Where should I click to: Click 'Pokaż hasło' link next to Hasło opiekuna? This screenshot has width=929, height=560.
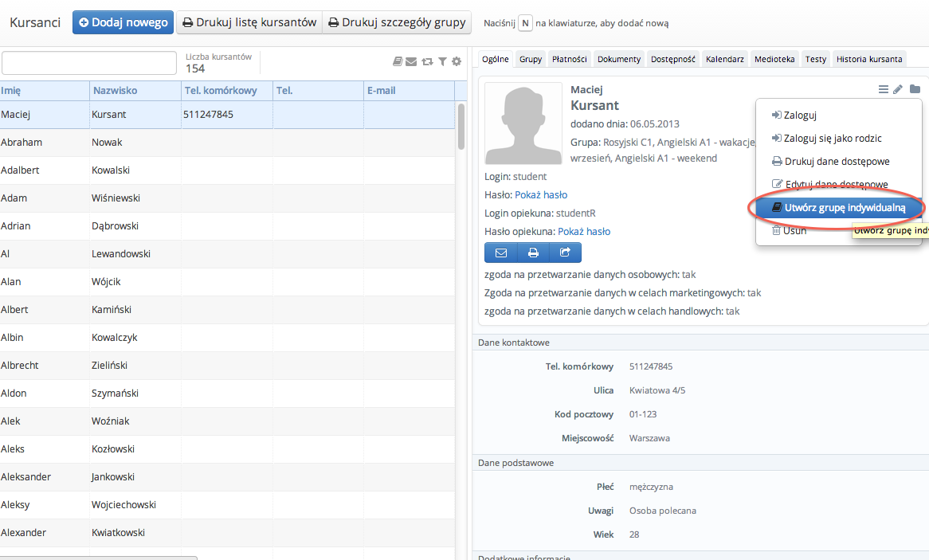pyautogui.click(x=583, y=232)
